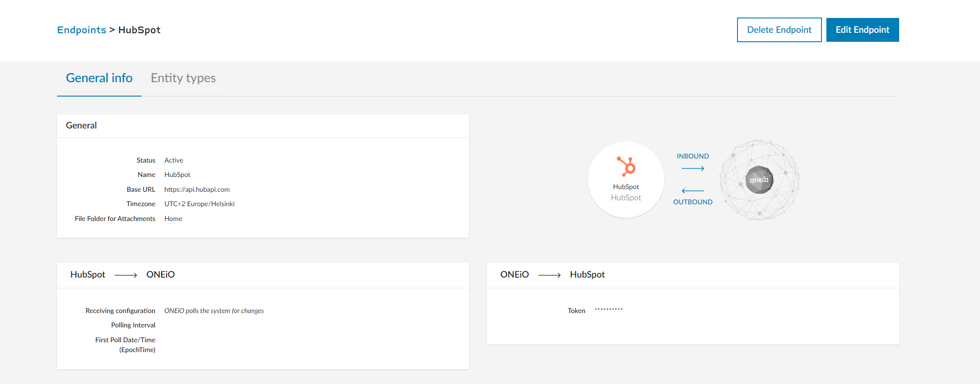Click the First Poll Date/Time label

coord(125,345)
